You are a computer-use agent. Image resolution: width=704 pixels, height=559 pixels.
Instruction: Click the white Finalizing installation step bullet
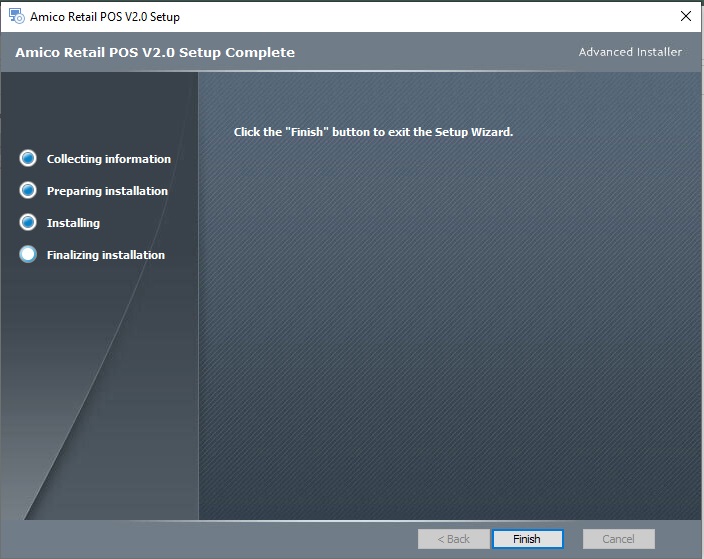coord(28,255)
